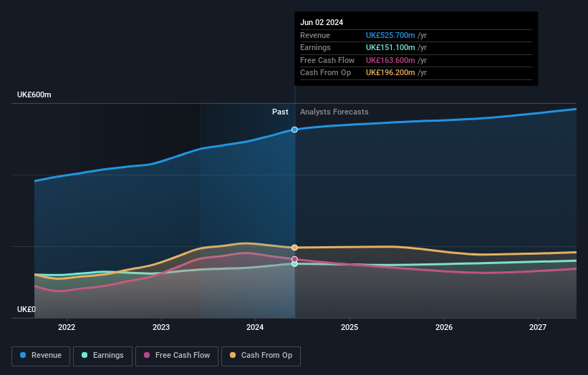This screenshot has height=375, width=588.
Task: Click the Analysts Forecasts label
Action: [334, 112]
